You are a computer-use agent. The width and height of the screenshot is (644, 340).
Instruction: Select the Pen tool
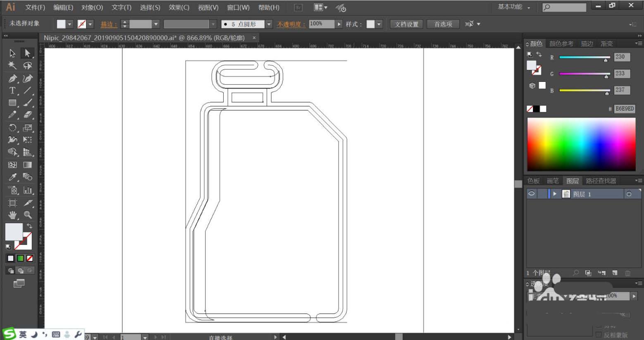(12, 78)
